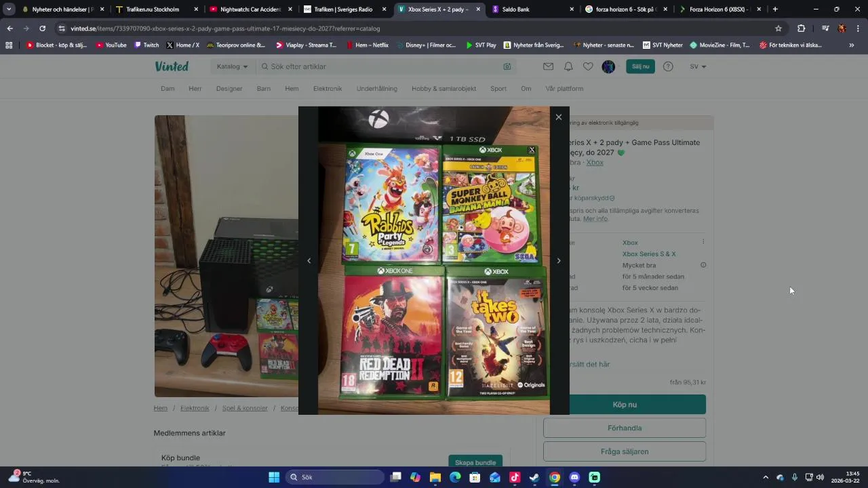The width and height of the screenshot is (868, 488).
Task: Click the address bar URL
Action: [x=225, y=28]
